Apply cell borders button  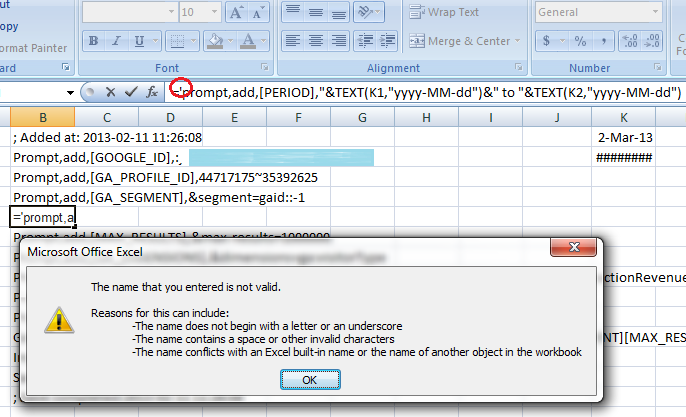tap(177, 41)
